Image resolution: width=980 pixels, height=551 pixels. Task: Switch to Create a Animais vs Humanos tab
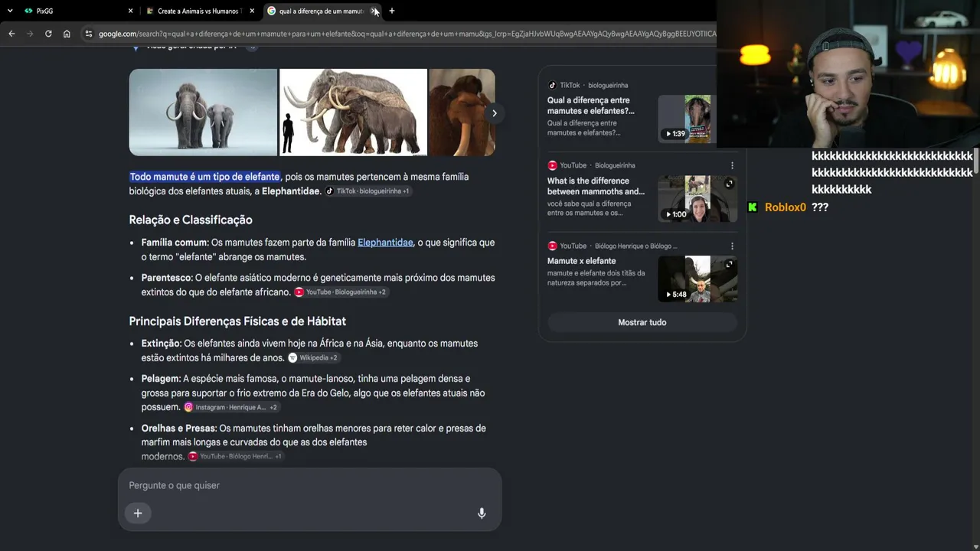tap(198, 11)
